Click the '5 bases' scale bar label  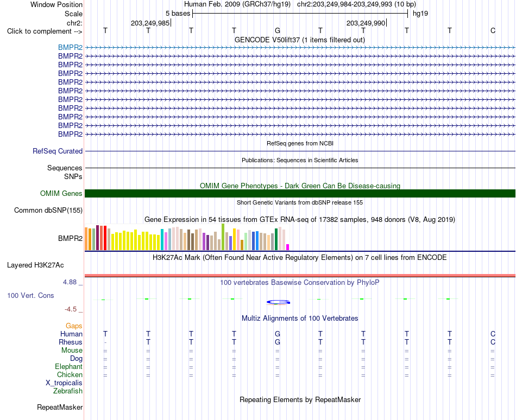[178, 14]
